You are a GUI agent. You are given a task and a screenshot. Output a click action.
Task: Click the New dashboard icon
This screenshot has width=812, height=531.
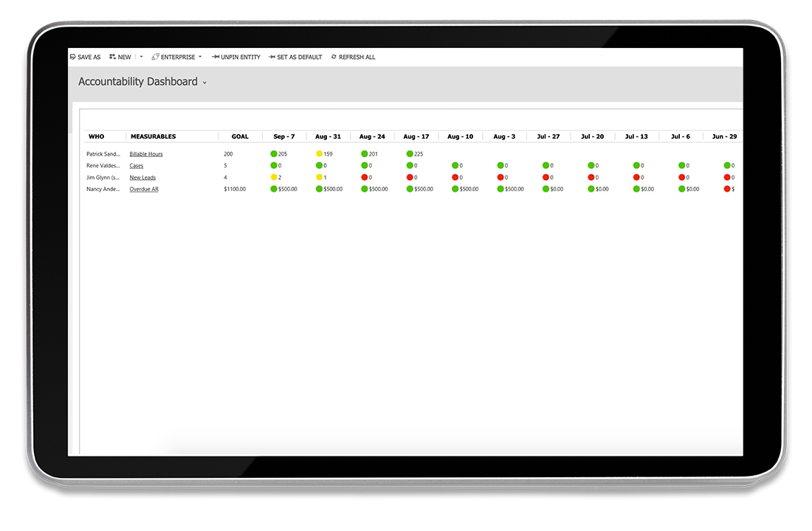click(x=112, y=57)
